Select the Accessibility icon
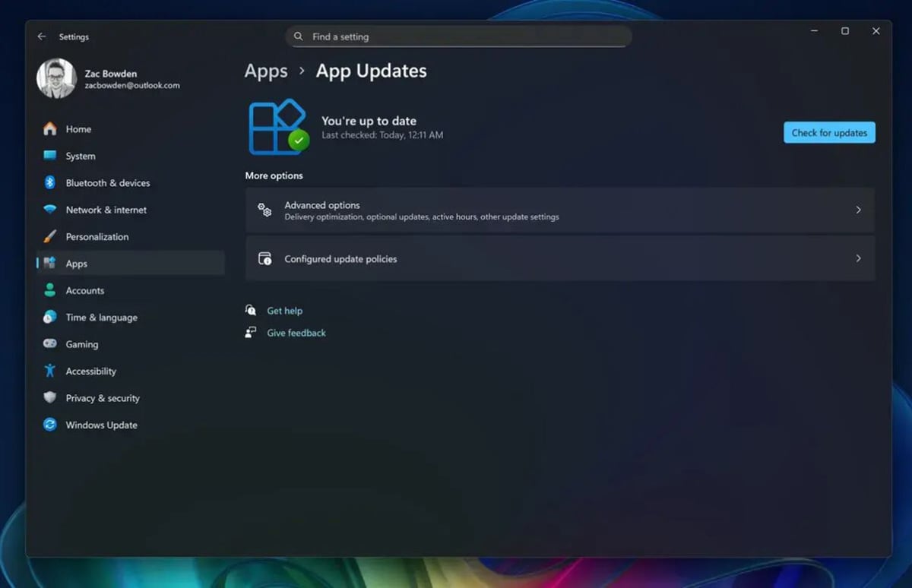Screen dimensions: 912x588 (50, 371)
